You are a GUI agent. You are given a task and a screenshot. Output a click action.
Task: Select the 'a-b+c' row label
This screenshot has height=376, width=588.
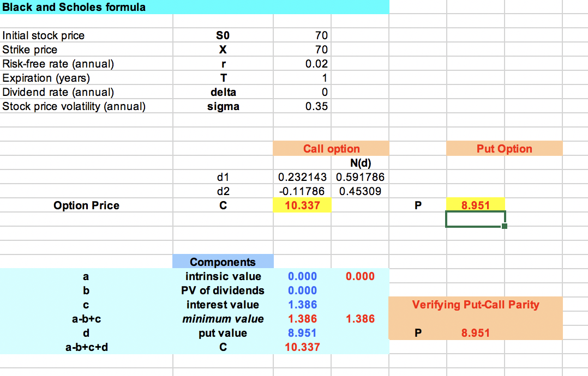87,319
